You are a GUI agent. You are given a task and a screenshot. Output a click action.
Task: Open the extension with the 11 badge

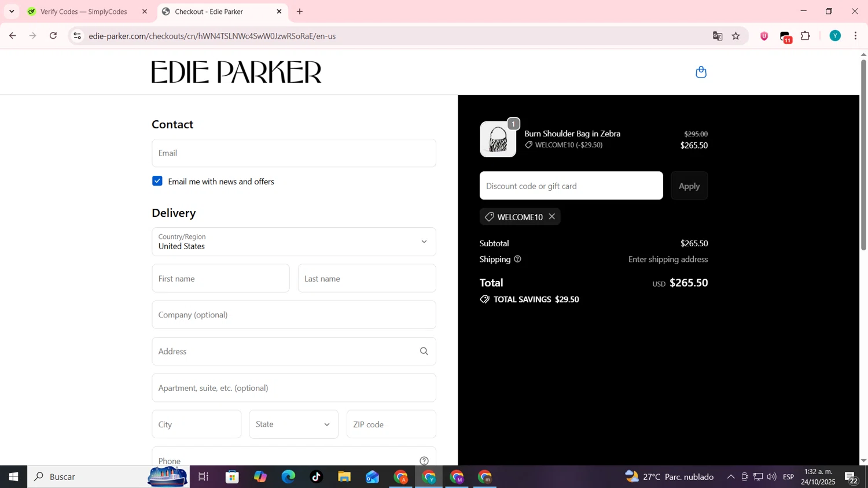786,36
